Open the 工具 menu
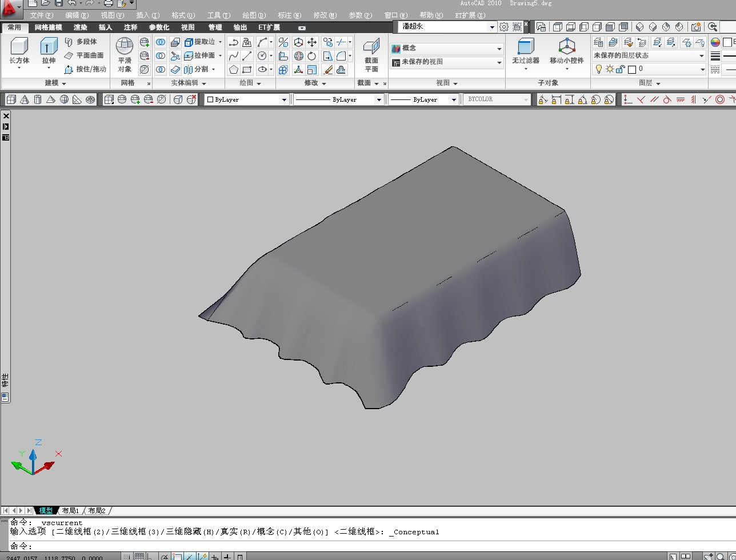The image size is (736, 560). tap(218, 15)
